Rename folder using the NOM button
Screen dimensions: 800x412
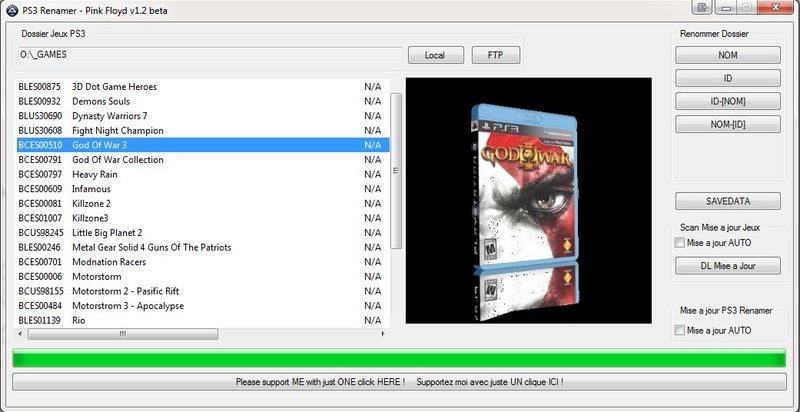click(x=728, y=55)
